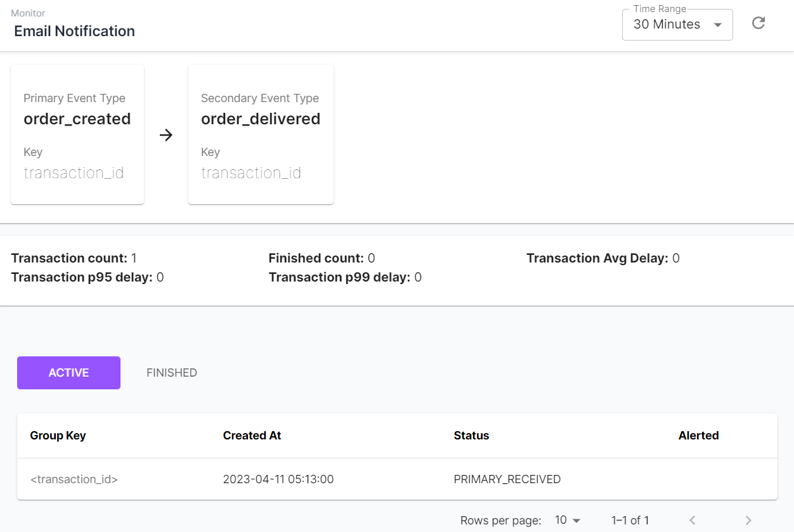Open the Time Range dropdown
This screenshot has height=532, width=794.
click(x=677, y=25)
